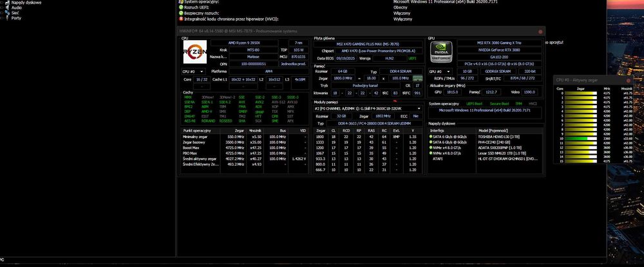Image resolution: width=644 pixels, height=267 pixels.
Task: Click the green status dot for PH4-CE240 drive
Action: click(x=431, y=142)
